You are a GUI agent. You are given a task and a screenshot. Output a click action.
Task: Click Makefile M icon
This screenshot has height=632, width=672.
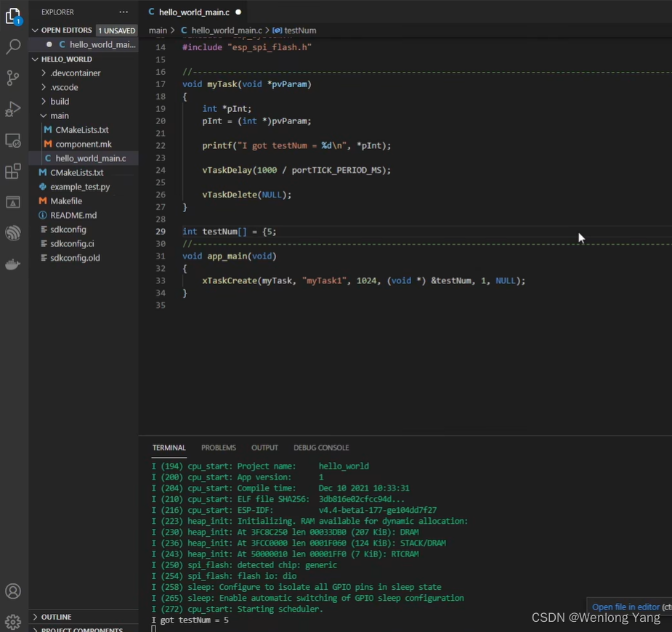click(x=43, y=201)
